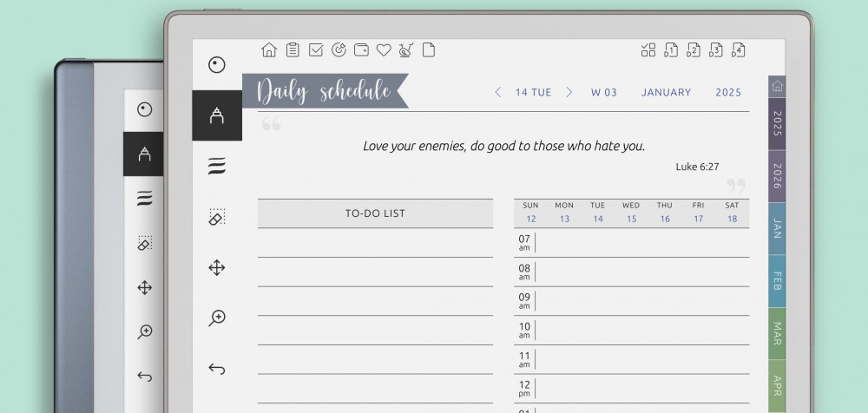
Task: Select the move/pan arrows tool
Action: (217, 267)
